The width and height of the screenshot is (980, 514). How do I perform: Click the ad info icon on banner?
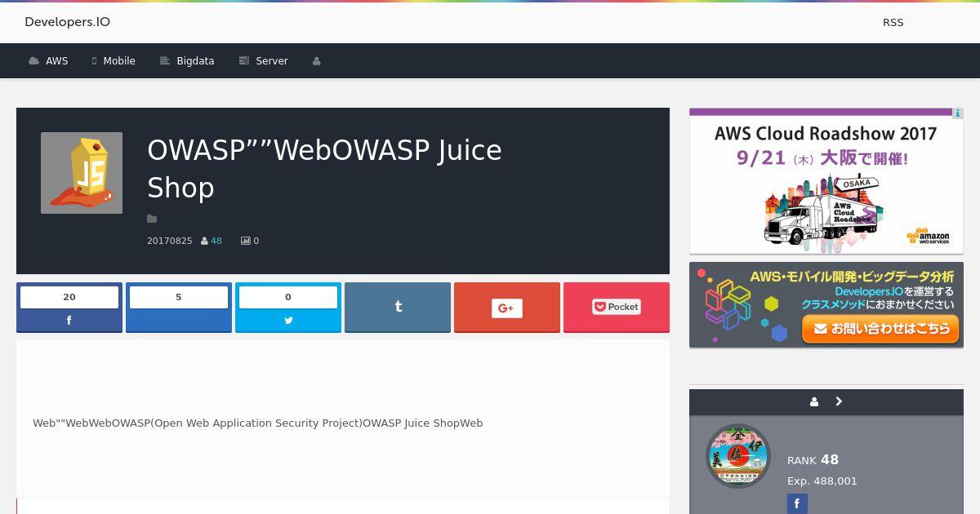coord(958,113)
